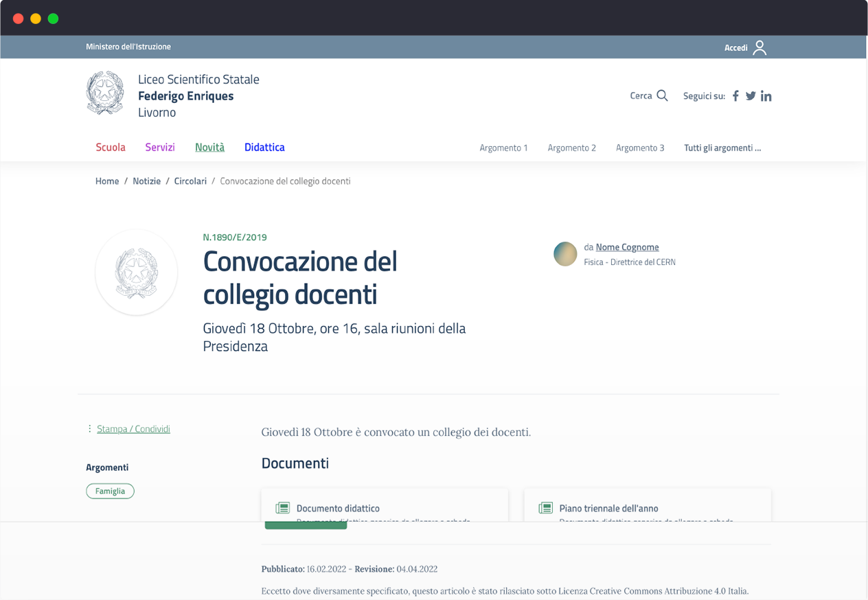Click the Argomenti sidebar heading
The image size is (868, 600).
pyautogui.click(x=107, y=468)
